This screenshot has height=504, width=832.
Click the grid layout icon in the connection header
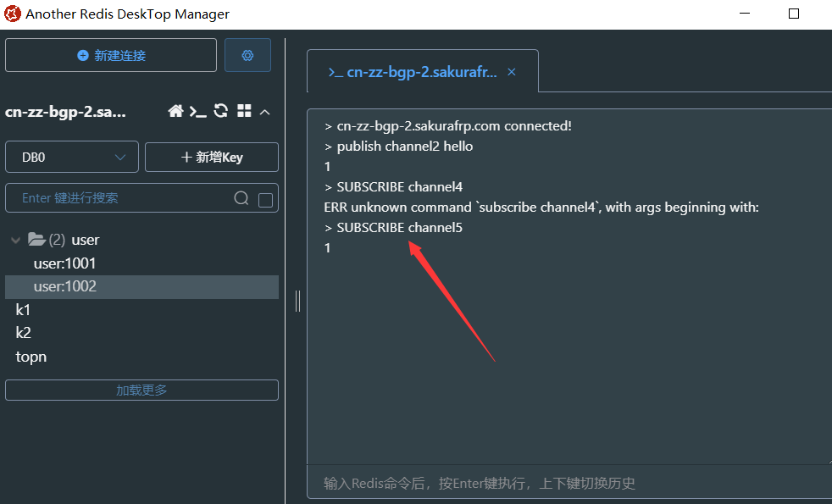click(244, 111)
